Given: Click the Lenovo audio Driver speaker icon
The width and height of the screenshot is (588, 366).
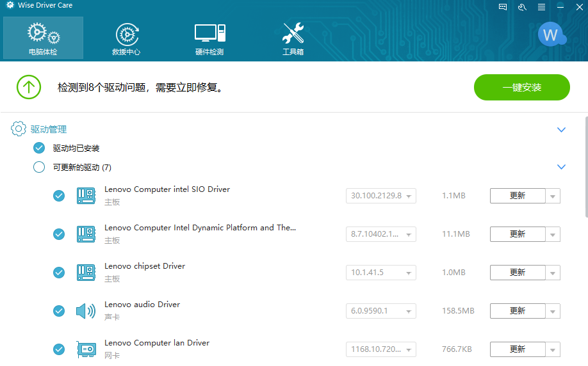Looking at the screenshot, I should [x=85, y=311].
